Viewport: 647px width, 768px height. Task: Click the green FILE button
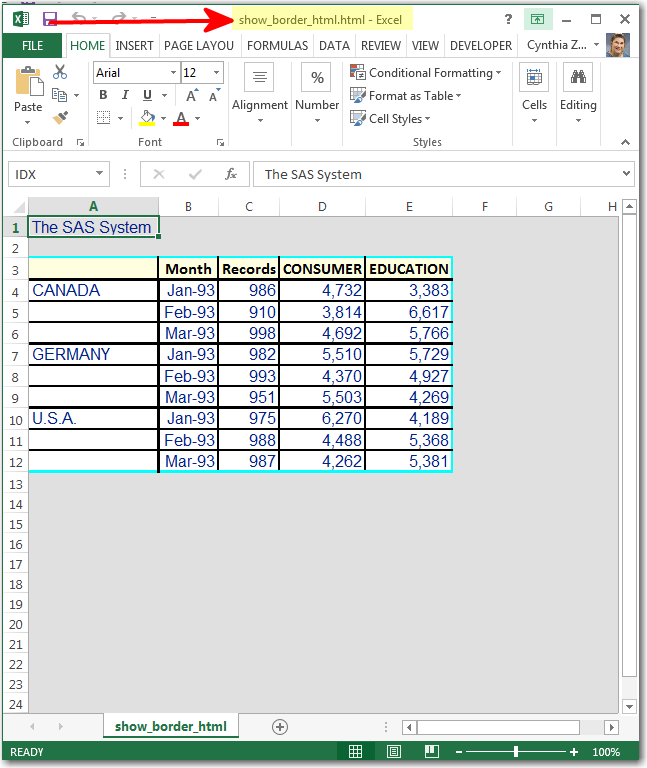tap(32, 46)
